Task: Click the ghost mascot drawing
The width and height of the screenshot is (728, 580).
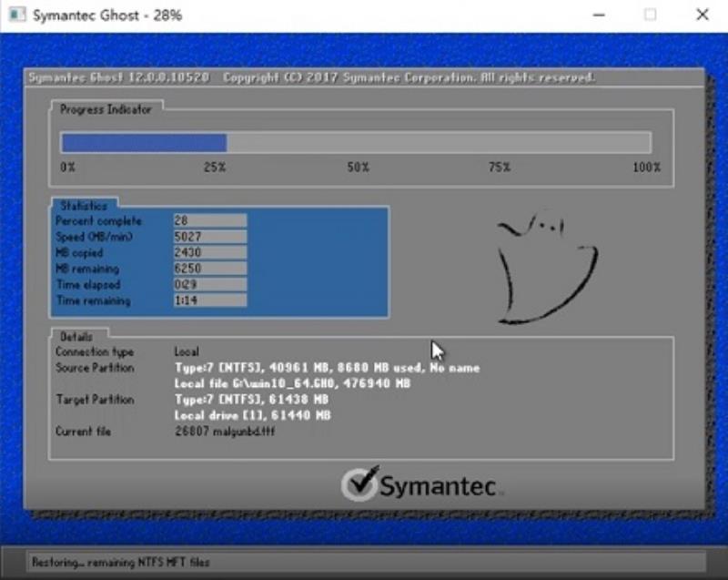Action: (548, 269)
